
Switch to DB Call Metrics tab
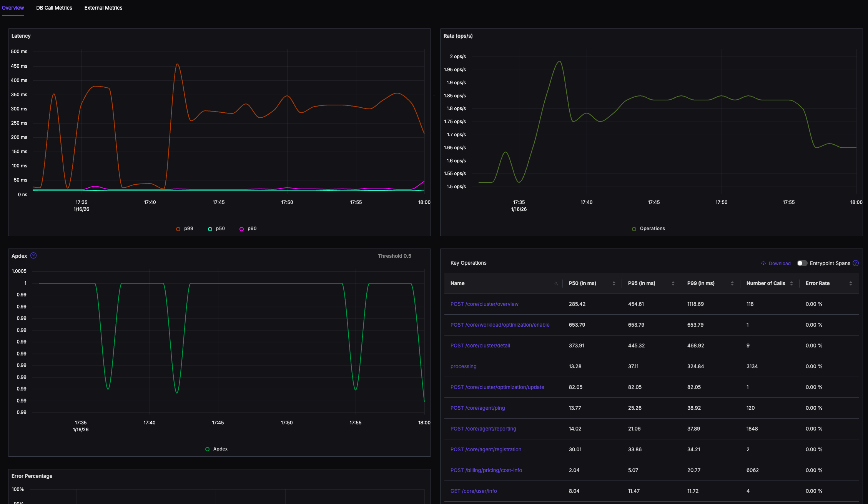tap(54, 8)
